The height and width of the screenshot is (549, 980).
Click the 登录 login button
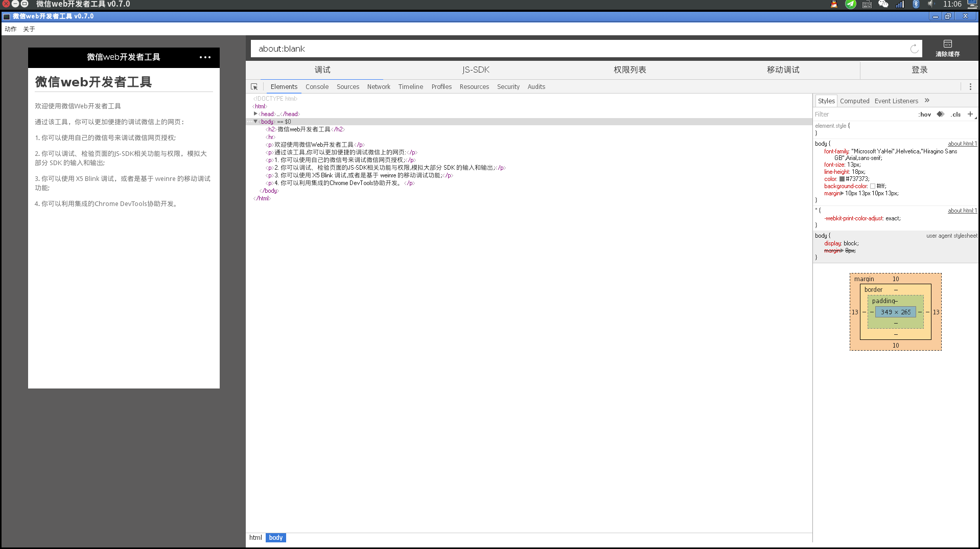click(x=919, y=70)
